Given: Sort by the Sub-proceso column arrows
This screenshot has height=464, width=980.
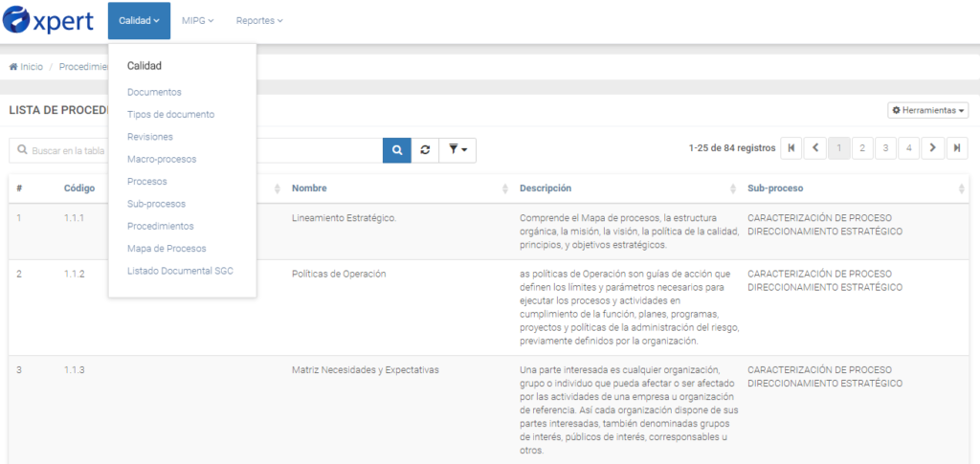Looking at the screenshot, I should click(962, 188).
